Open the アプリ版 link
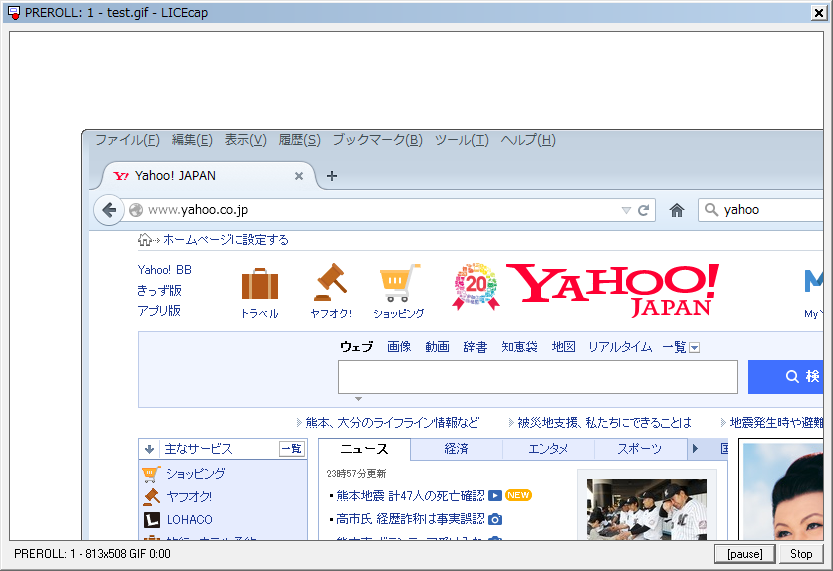The height and width of the screenshot is (571, 833). tap(159, 311)
